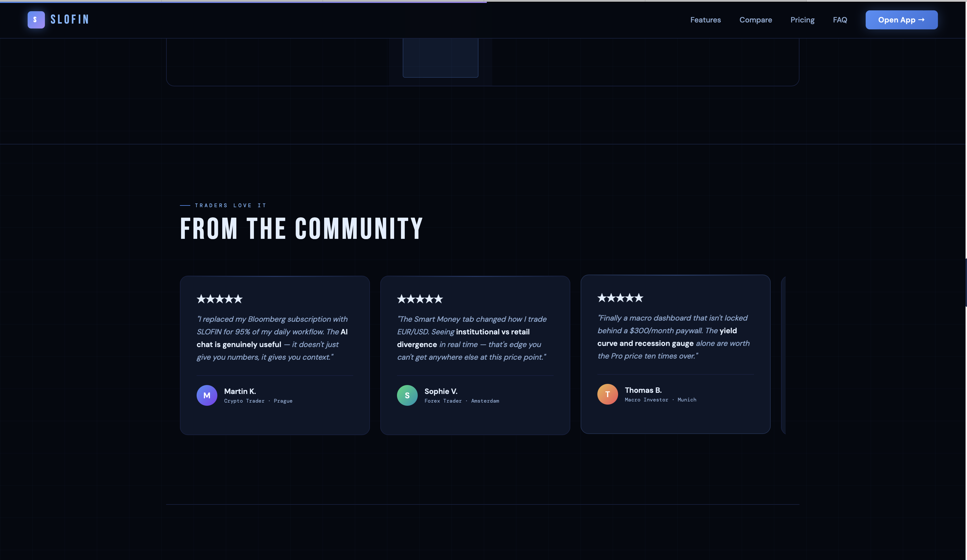
Task: Open the Pricing nav link
Action: 802,20
